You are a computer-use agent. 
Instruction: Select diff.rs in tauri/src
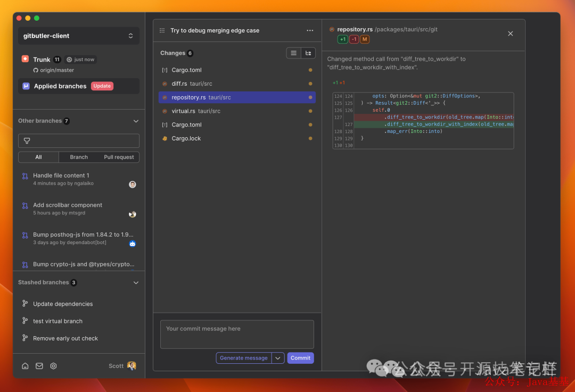pos(237,84)
